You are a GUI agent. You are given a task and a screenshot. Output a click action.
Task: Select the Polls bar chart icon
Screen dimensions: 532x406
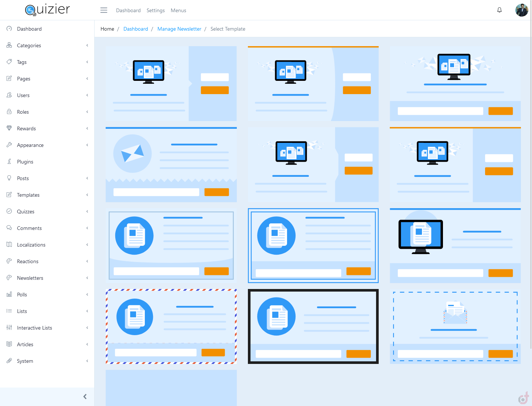(9, 295)
